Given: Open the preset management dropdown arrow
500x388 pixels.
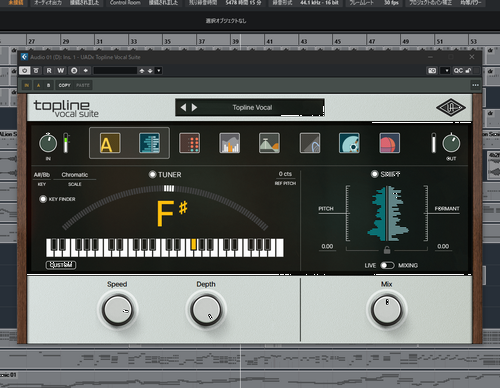Looking at the screenshot, I should point(159,71).
